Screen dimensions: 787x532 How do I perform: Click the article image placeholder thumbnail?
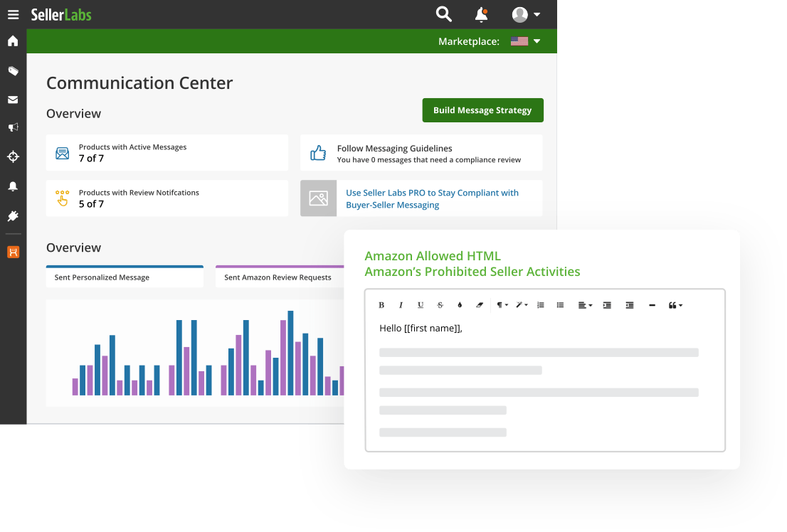click(318, 198)
